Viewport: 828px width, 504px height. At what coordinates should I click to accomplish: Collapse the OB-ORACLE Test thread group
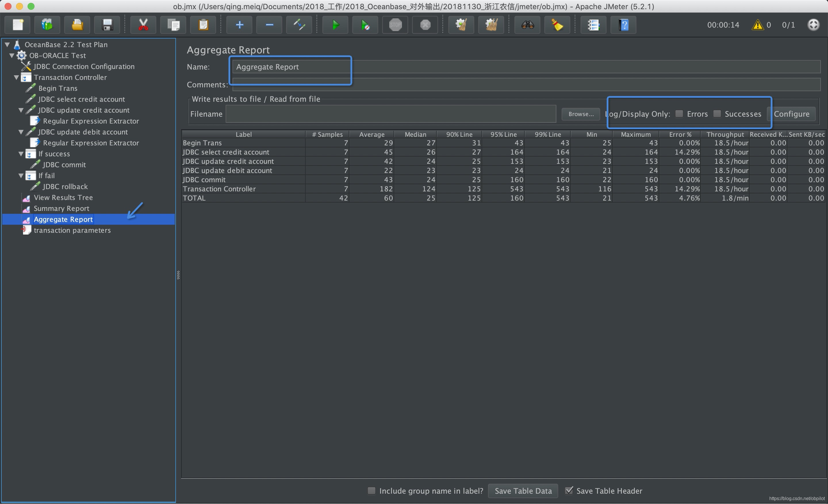12,55
